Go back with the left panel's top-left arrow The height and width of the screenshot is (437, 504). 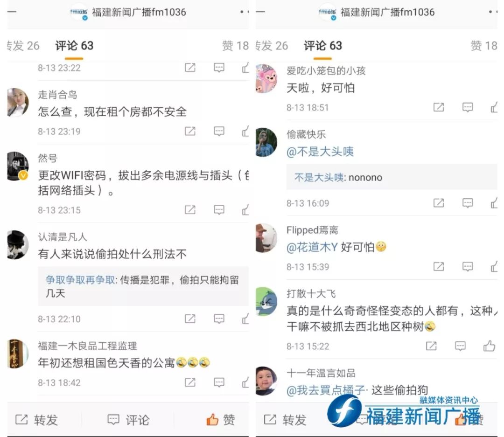click(12, 12)
